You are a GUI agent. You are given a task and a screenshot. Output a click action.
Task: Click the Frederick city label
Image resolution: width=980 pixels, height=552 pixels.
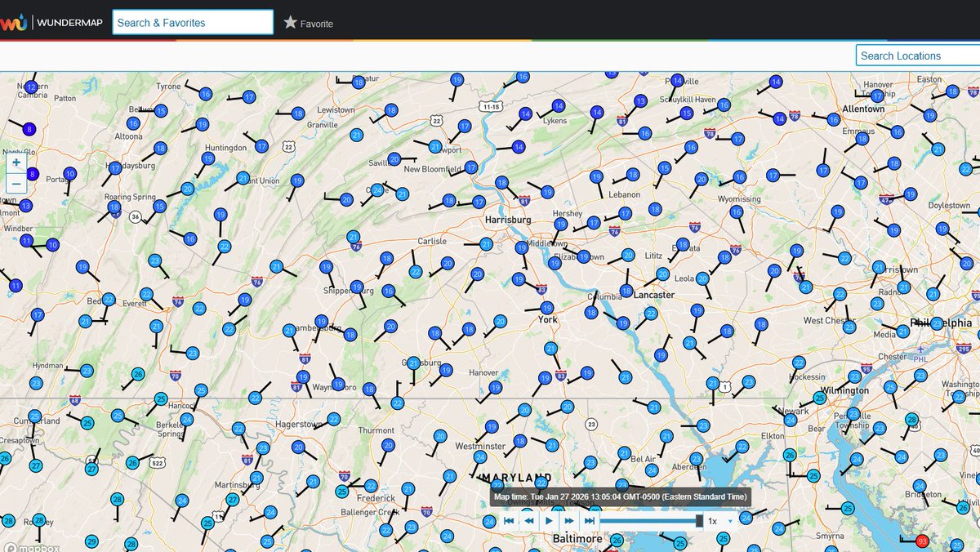click(376, 497)
